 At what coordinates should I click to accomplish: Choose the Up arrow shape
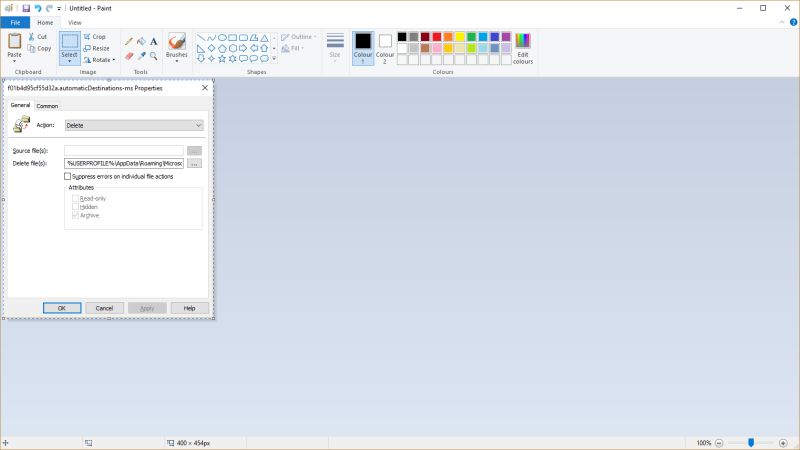[264, 48]
